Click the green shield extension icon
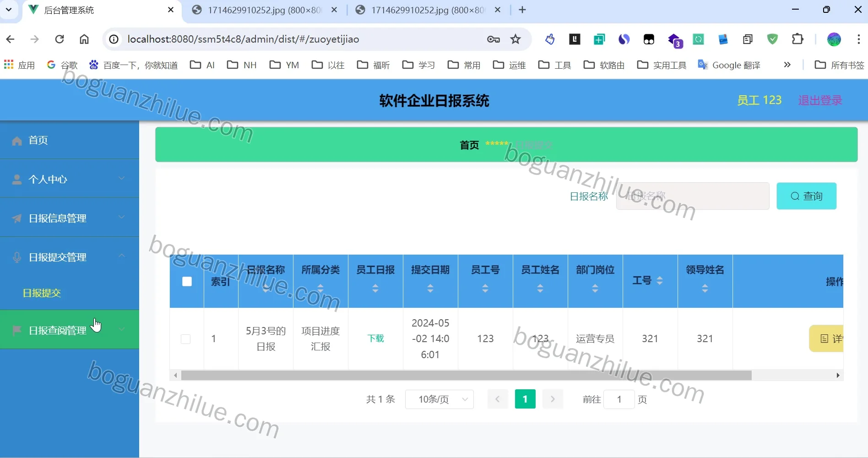Viewport: 868px width, 458px height. (x=773, y=39)
